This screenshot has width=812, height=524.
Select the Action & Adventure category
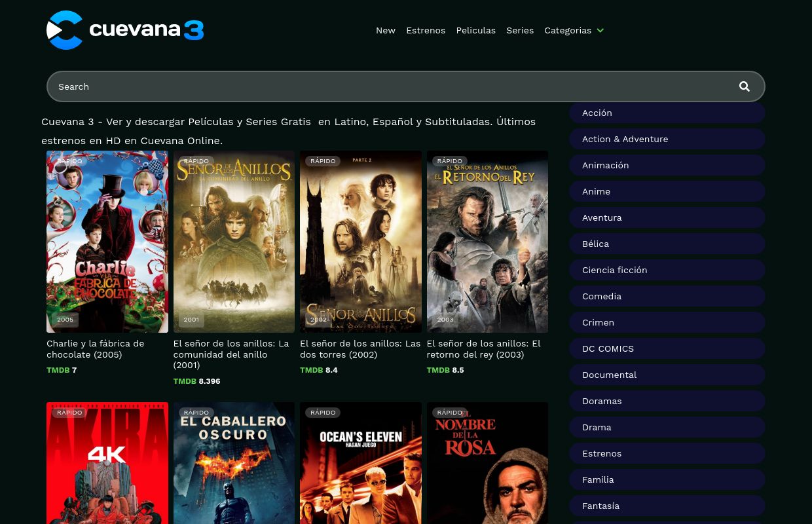coord(667,139)
